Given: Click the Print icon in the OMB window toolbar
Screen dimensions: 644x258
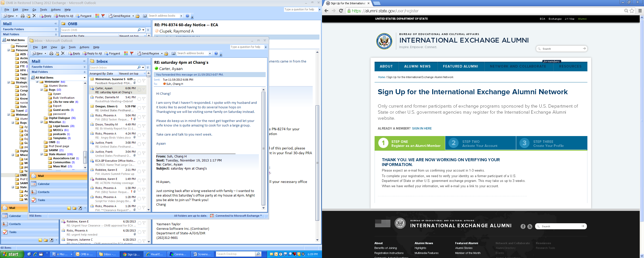Looking at the screenshot, I should coord(23,16).
